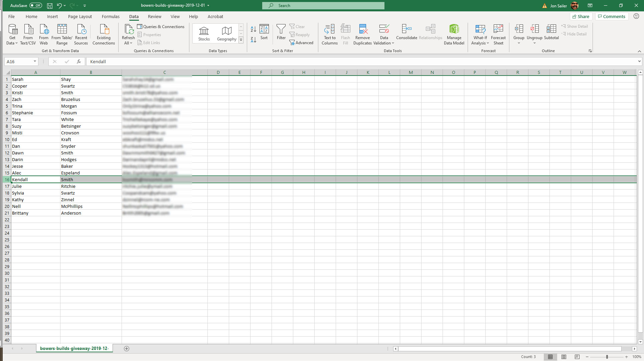The width and height of the screenshot is (644, 361).
Task: Open the Forecast Sheet tool
Action: (498, 29)
